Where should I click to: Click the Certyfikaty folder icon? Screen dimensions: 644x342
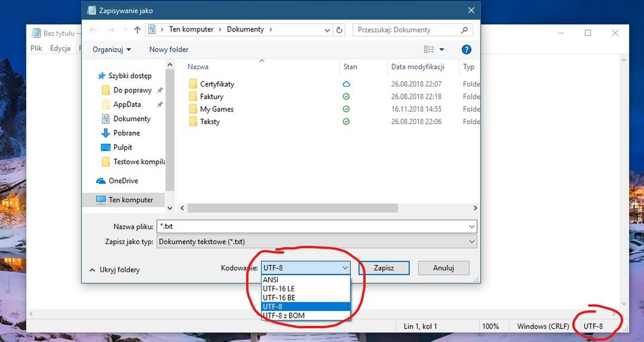(x=193, y=84)
